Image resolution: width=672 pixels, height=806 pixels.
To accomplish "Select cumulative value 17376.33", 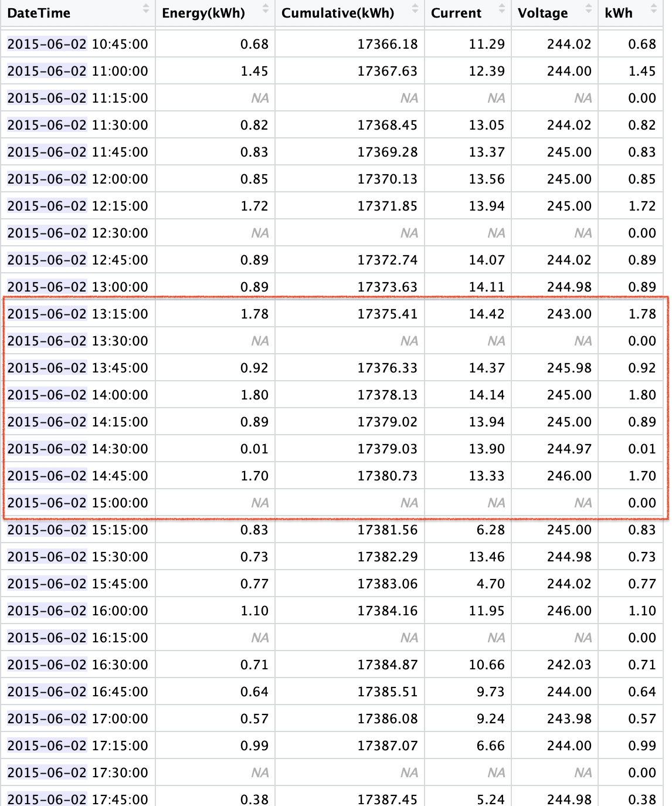I will click(x=388, y=368).
